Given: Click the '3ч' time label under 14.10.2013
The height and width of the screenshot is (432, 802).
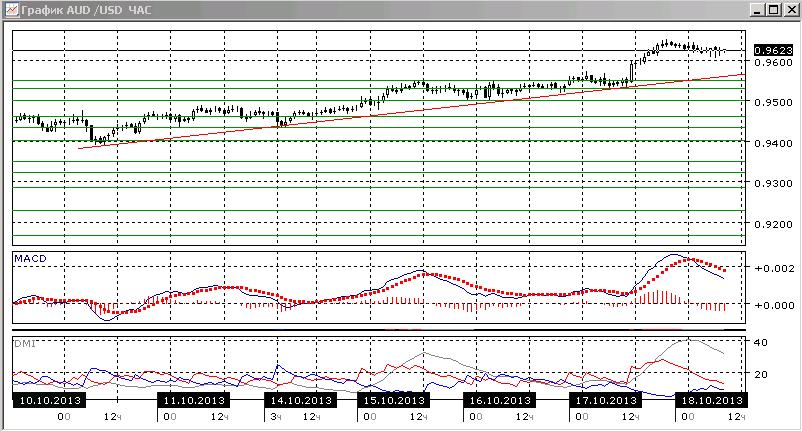Looking at the screenshot, I should [x=276, y=417].
